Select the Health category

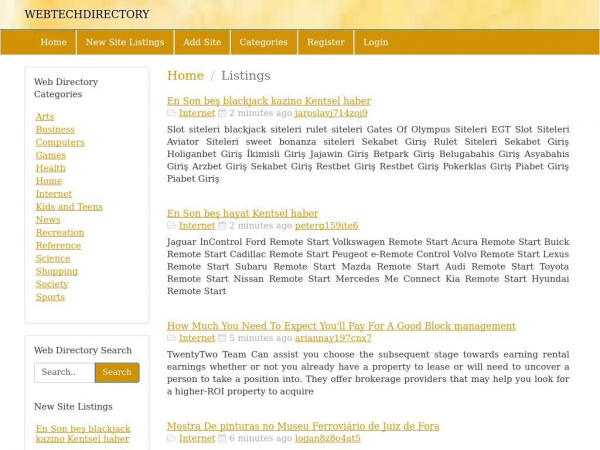pos(51,168)
